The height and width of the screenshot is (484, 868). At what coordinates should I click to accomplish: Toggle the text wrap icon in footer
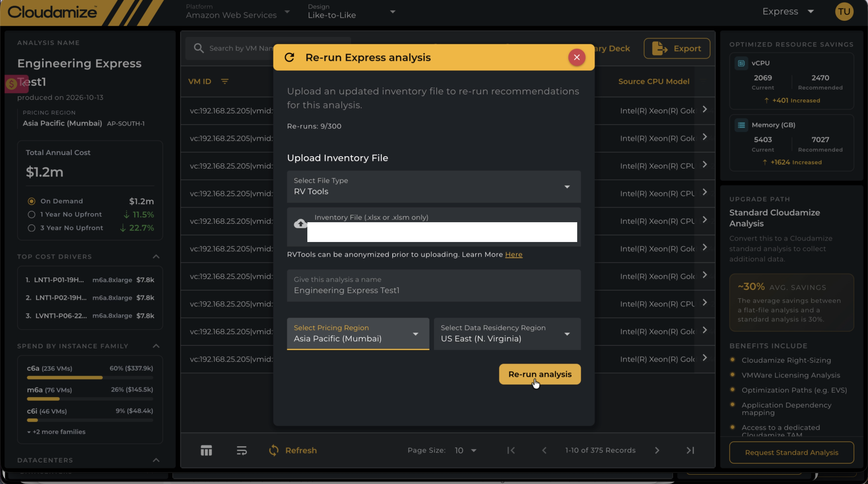click(x=242, y=450)
